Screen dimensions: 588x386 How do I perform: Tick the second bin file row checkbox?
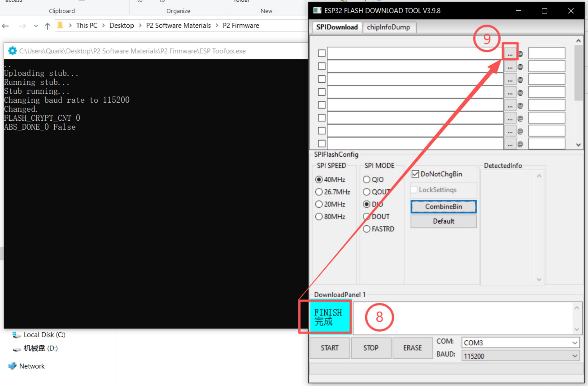(x=321, y=66)
